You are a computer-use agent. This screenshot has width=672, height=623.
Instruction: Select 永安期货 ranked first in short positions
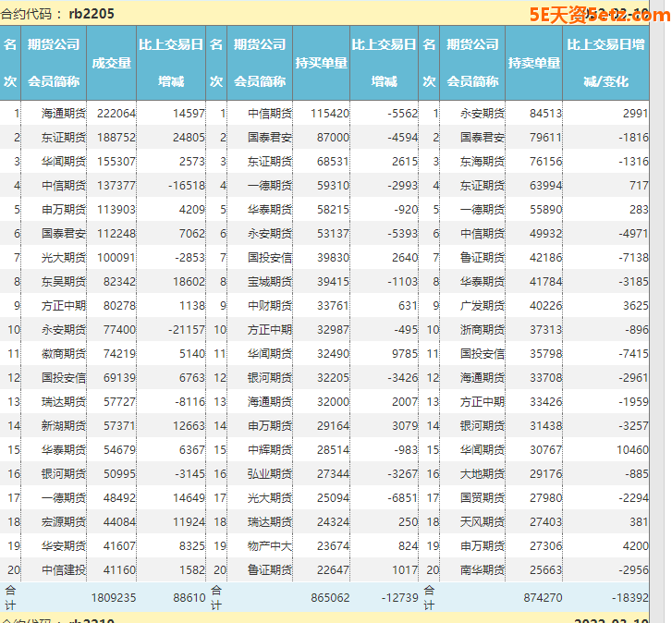(483, 113)
